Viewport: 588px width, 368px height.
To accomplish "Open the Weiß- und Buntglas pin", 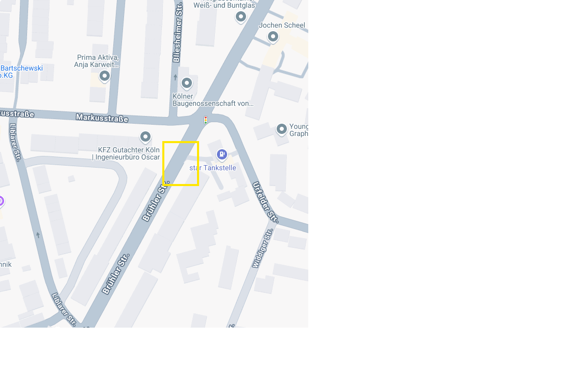I will click(x=241, y=17).
